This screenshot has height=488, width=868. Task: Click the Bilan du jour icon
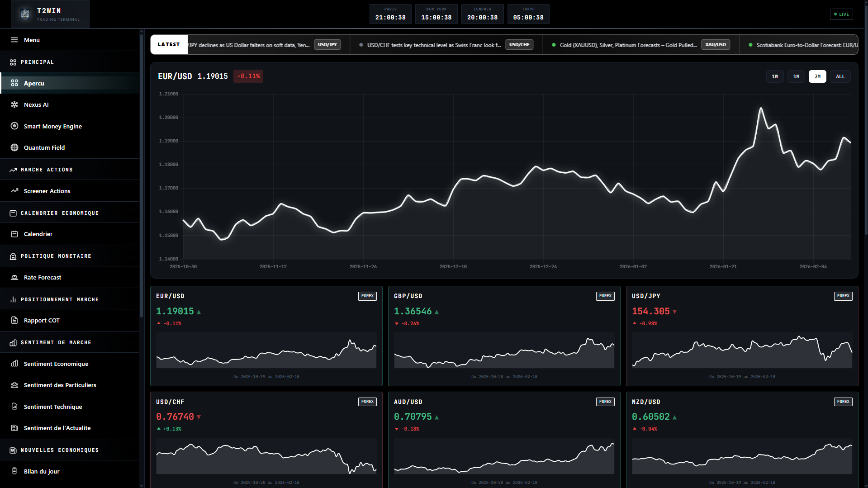pyautogui.click(x=14, y=471)
